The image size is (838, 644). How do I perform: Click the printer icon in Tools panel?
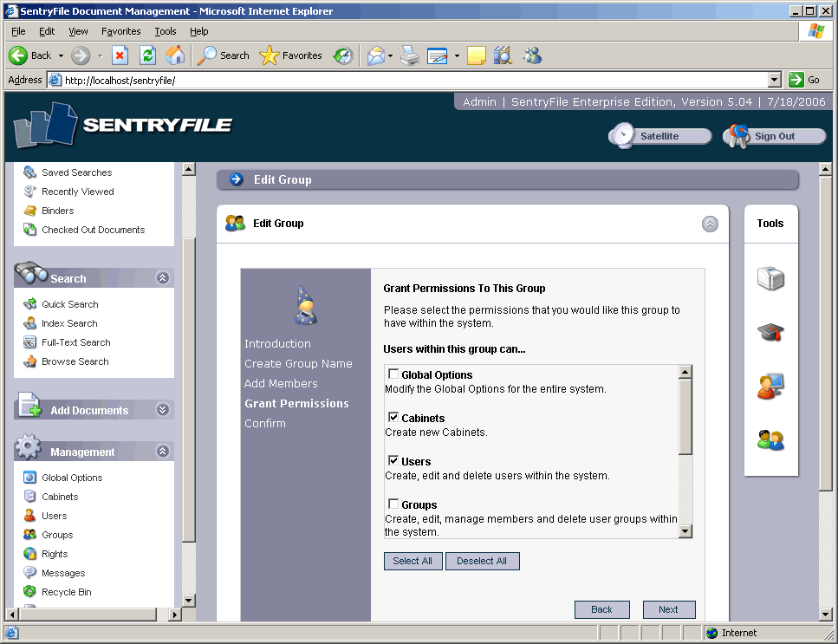[x=770, y=278]
